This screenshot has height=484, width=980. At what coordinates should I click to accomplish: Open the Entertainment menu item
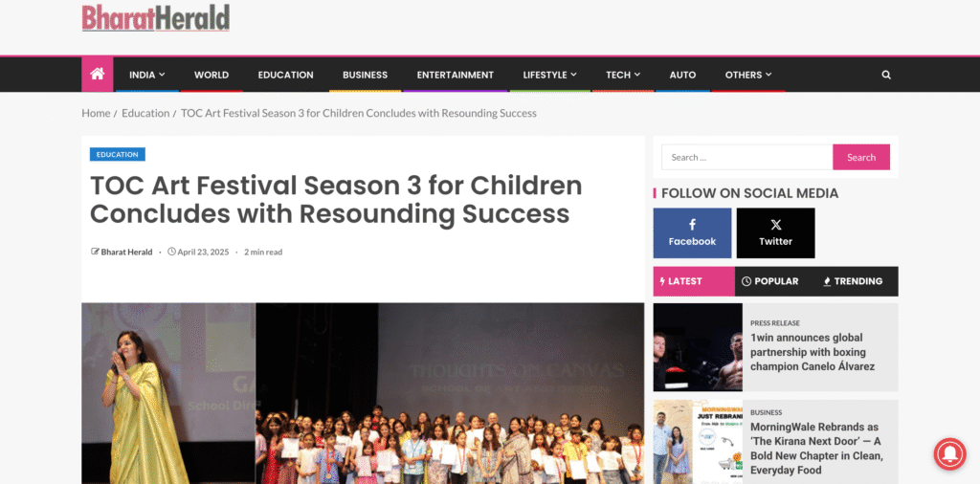[455, 75]
